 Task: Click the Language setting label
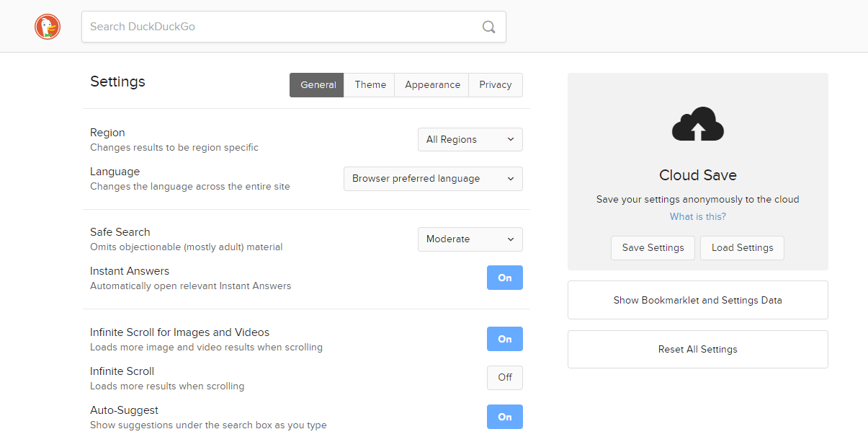(115, 172)
